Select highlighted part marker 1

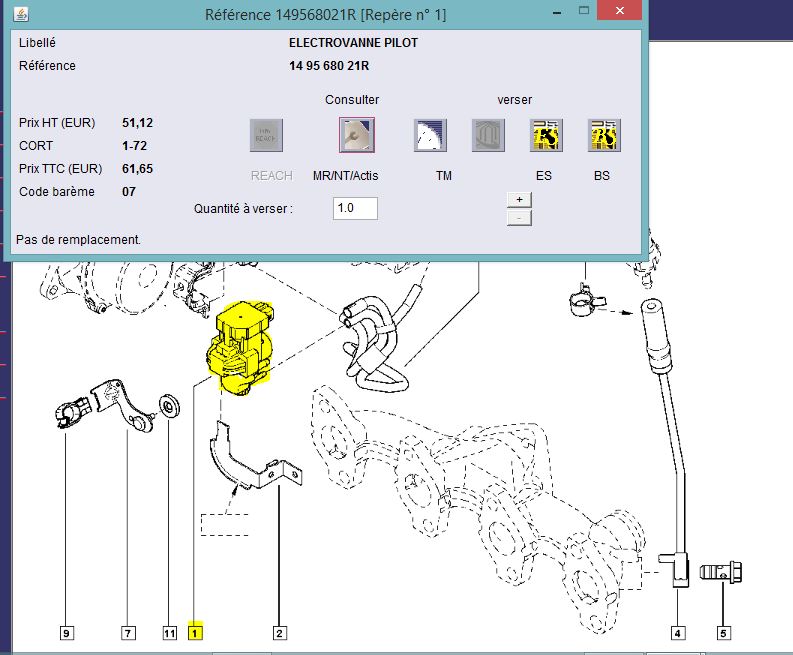click(195, 633)
